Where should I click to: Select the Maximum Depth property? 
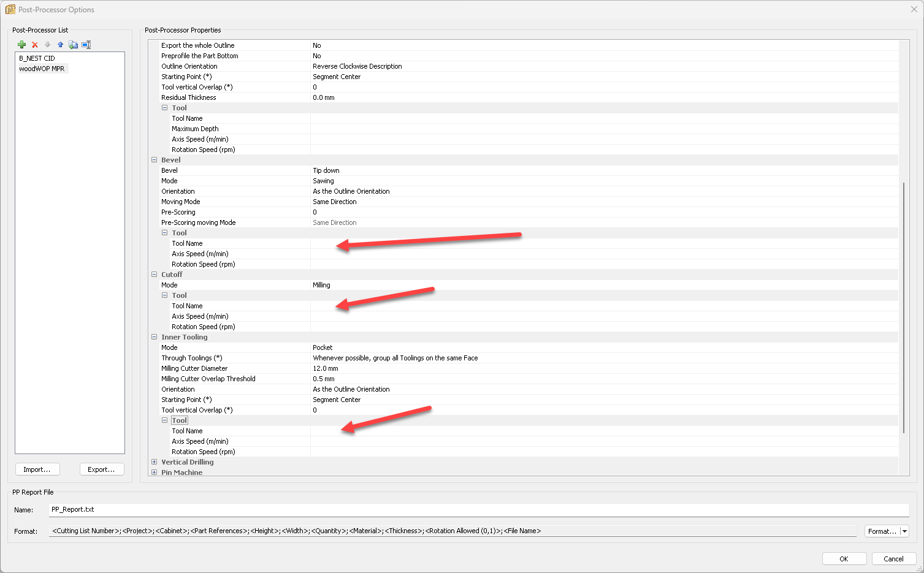tap(195, 129)
